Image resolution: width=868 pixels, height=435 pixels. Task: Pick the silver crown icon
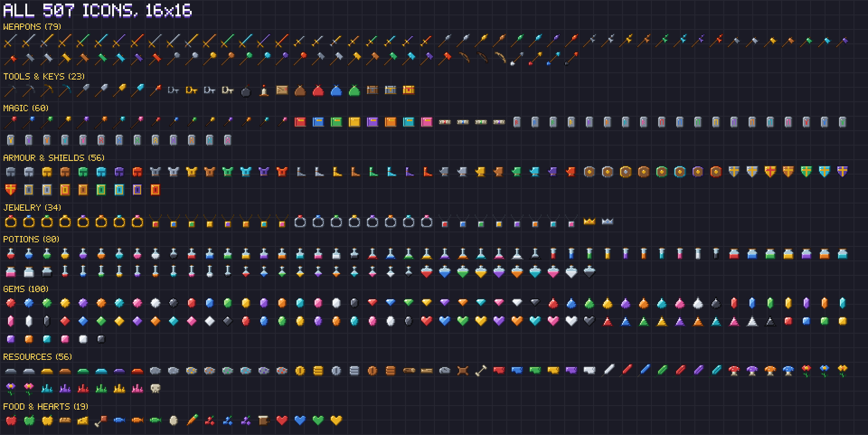[x=608, y=222]
